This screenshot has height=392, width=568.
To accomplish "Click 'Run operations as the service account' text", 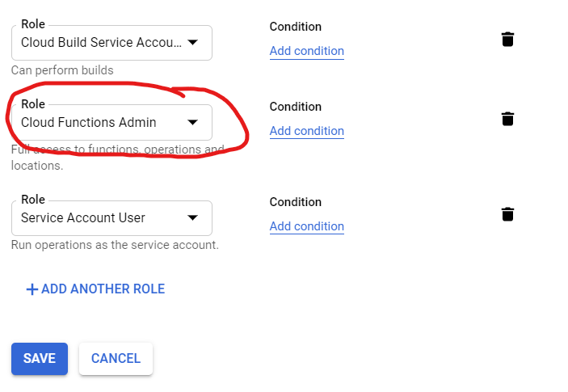I will [115, 245].
